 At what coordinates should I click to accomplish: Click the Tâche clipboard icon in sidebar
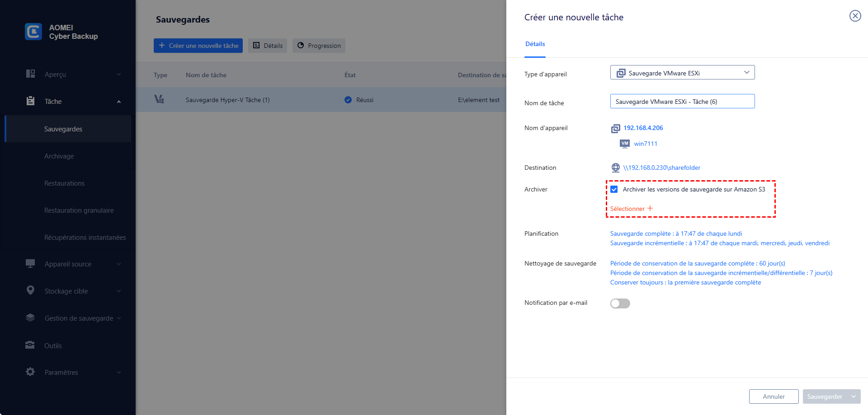[30, 101]
